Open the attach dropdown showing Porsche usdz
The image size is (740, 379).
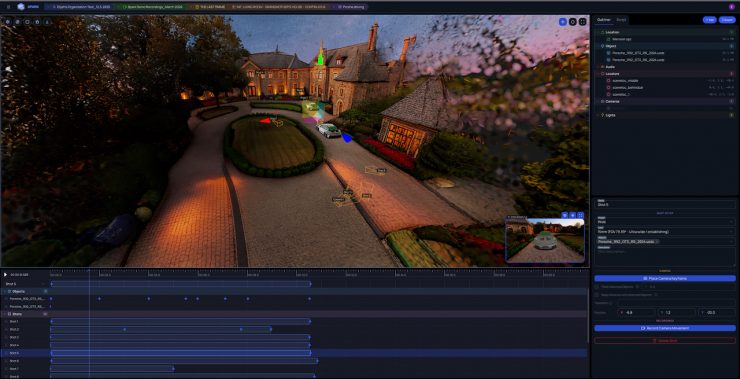pos(665,241)
